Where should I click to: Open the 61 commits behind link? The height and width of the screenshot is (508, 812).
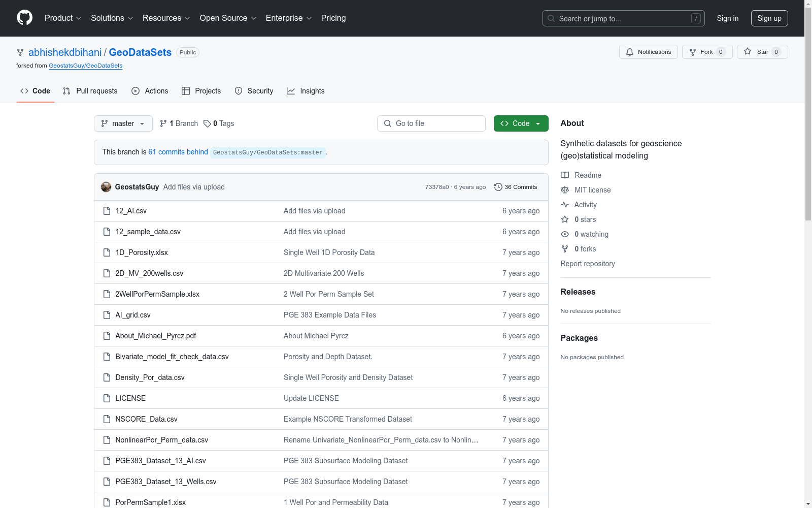tap(178, 152)
